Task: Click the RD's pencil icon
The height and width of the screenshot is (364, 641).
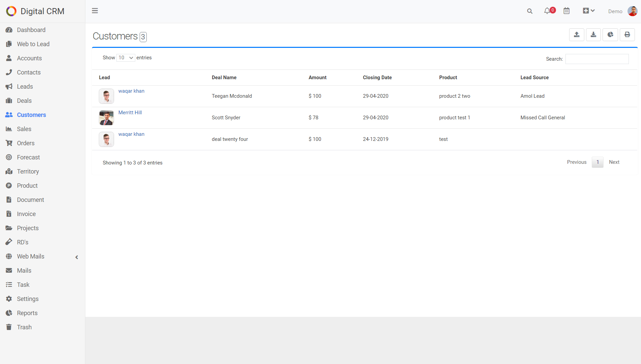Action: click(9, 242)
